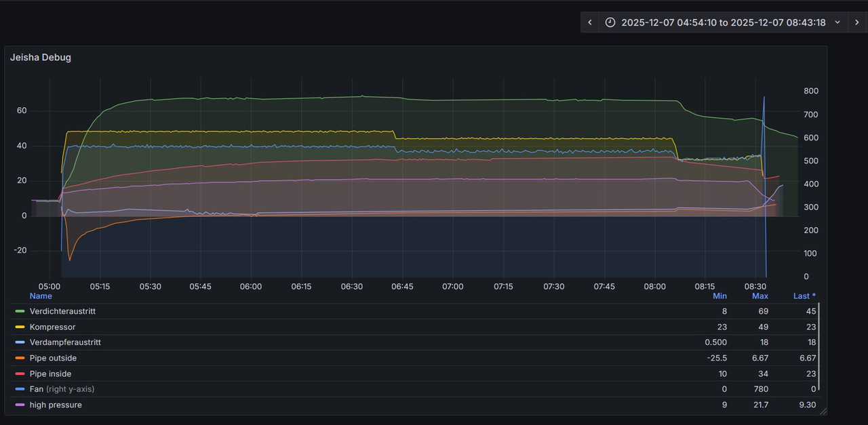
Task: Click the Pipe inside Max value 34
Action: tap(764, 374)
